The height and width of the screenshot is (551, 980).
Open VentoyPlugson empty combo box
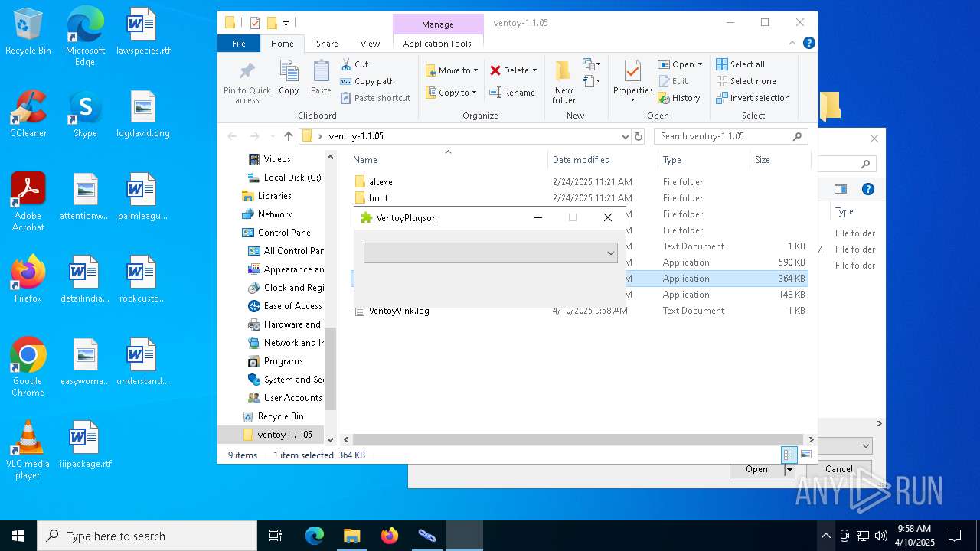click(490, 253)
